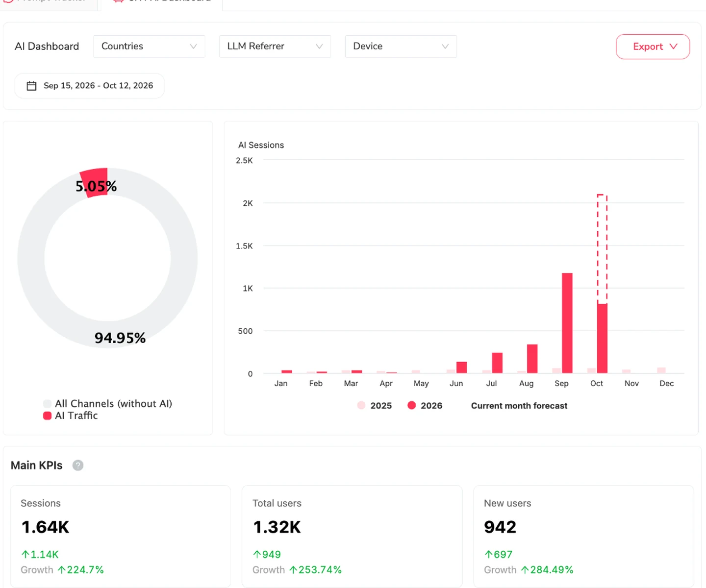Click the AI Dashboard heading
Image resolution: width=706 pixels, height=588 pixels.
(x=47, y=46)
